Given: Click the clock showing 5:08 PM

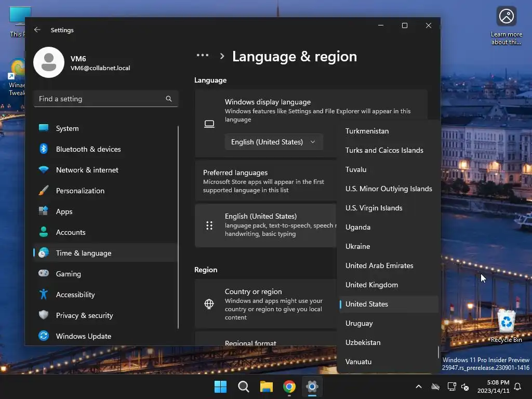Looking at the screenshot, I should [498, 382].
